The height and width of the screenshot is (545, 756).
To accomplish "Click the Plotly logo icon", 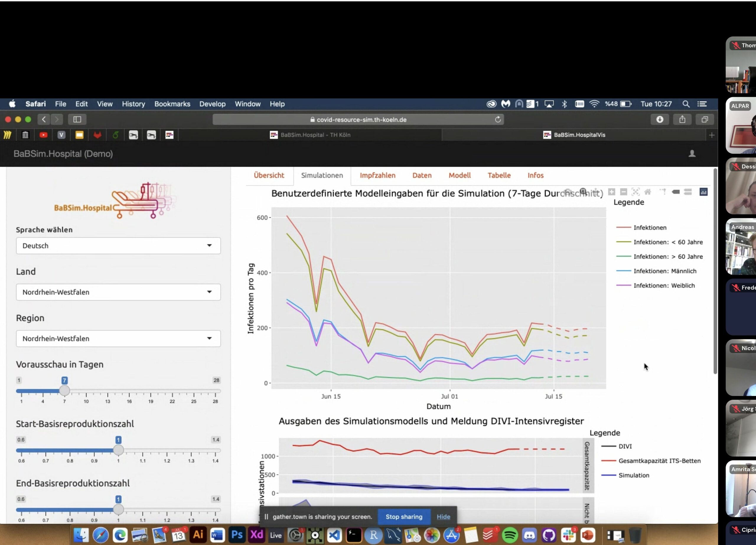I will point(703,192).
